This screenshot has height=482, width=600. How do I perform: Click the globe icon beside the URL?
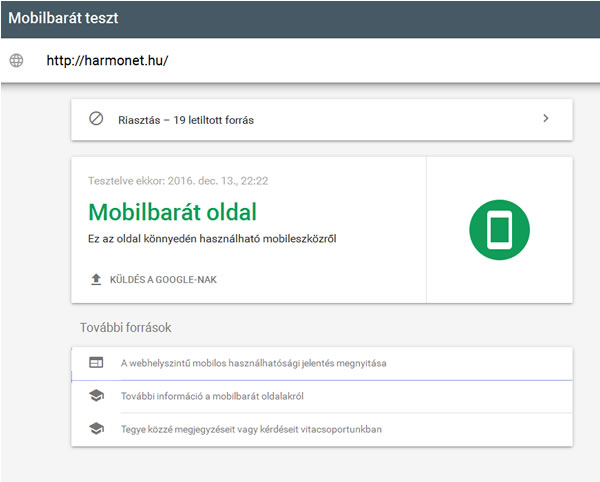click(x=16, y=60)
